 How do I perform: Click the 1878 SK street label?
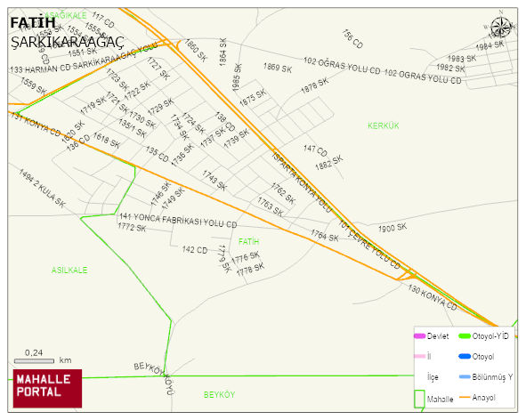point(315,86)
